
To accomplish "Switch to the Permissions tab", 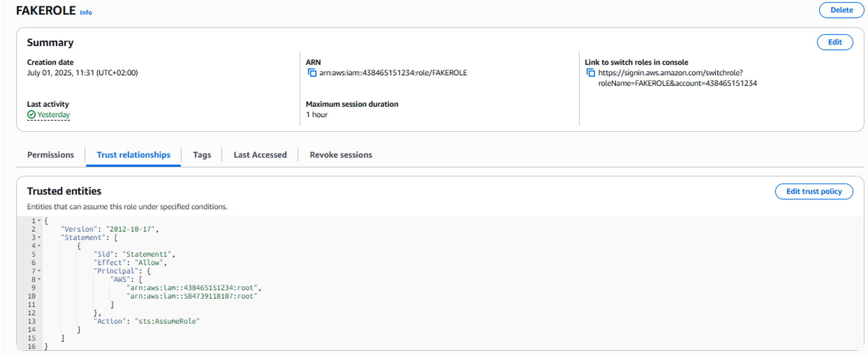I will click(50, 155).
